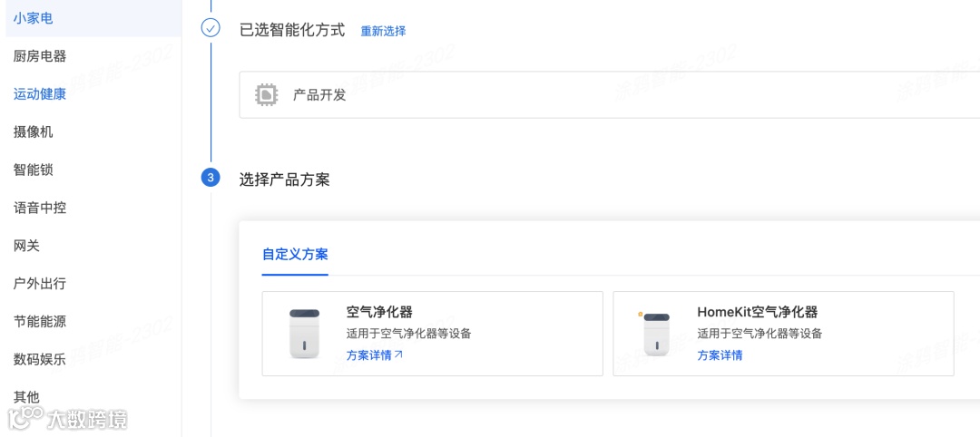Viewport: 980px width, 437px height.
Task: Click the air purifier product thumbnail
Action: point(305,334)
